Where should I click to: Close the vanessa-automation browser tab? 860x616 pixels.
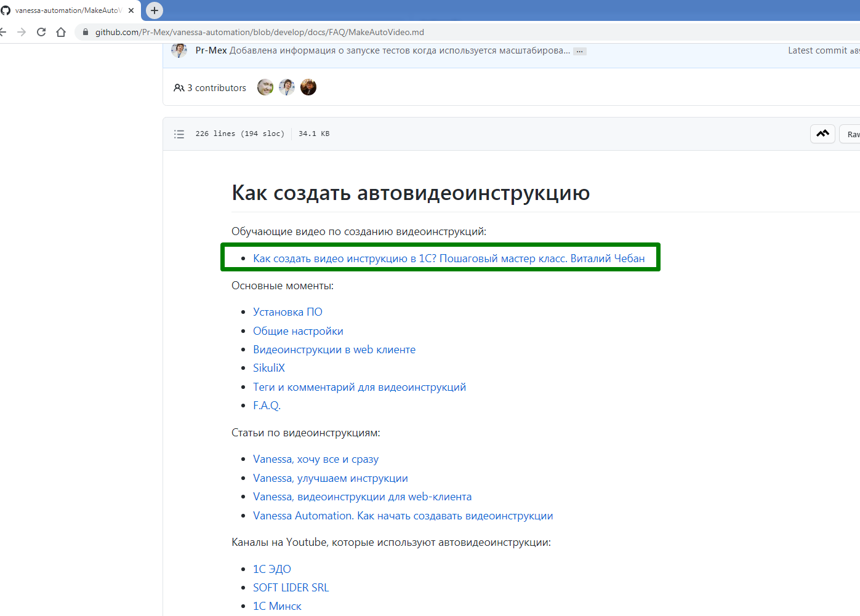(131, 10)
